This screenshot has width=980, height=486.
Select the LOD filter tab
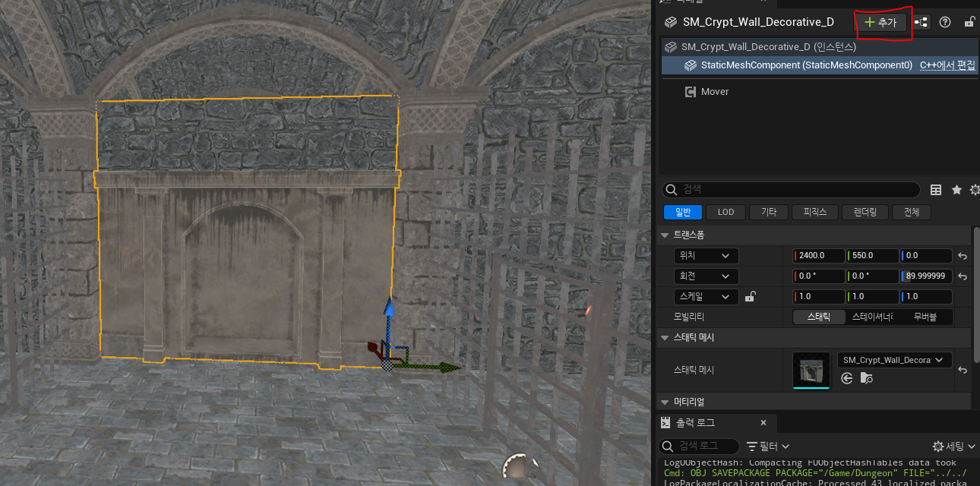click(726, 213)
